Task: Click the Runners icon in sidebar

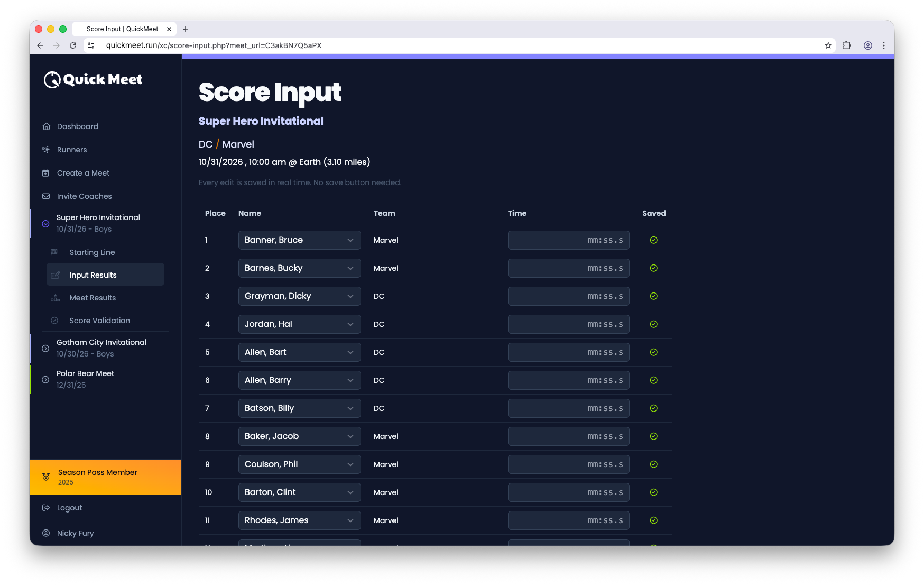Action: (x=47, y=150)
